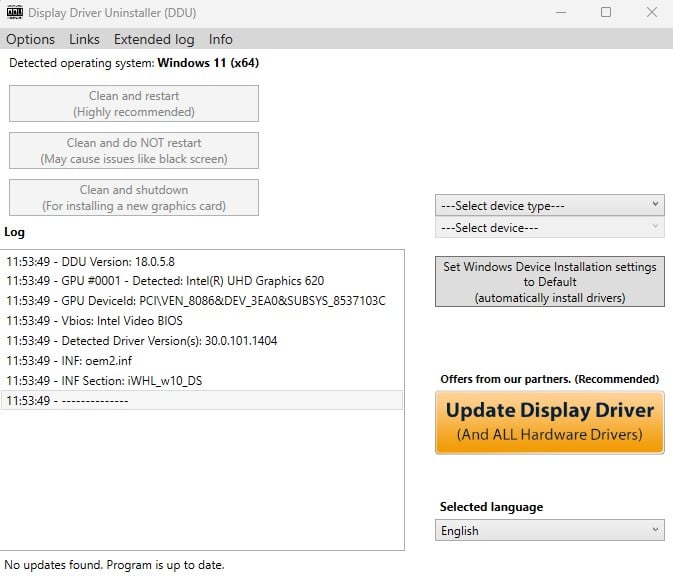Image resolution: width=673 pixels, height=585 pixels.
Task: Select the Detected Driver Version(s) log line
Action: tap(142, 341)
